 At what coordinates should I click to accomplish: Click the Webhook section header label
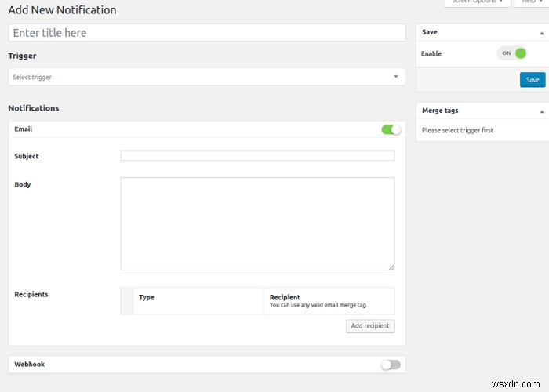(28, 365)
